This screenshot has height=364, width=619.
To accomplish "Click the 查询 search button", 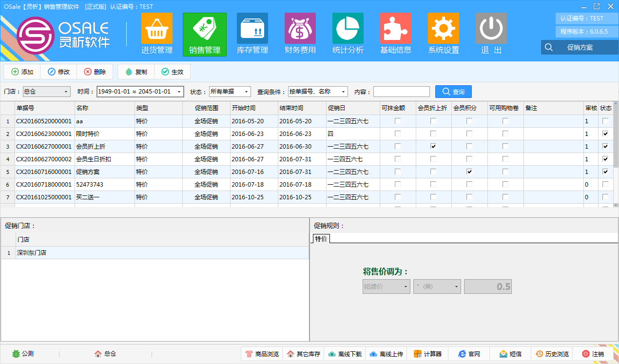I will 453,92.
